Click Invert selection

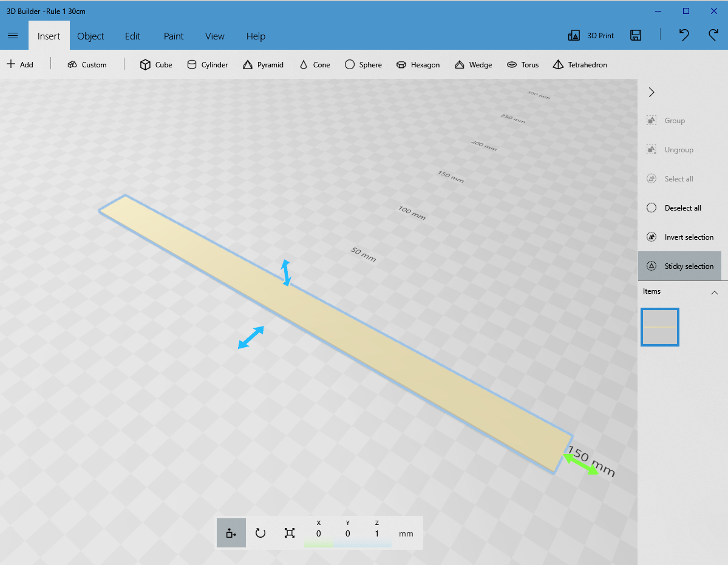679,237
